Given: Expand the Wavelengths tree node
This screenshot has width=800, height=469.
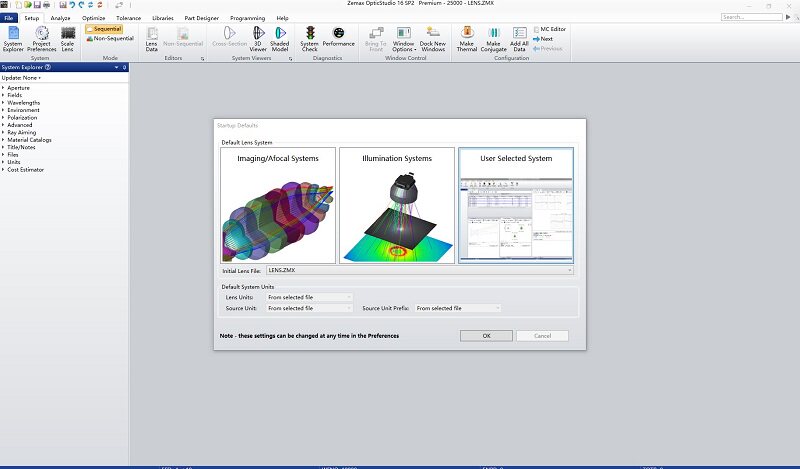Looking at the screenshot, I should click(3, 103).
